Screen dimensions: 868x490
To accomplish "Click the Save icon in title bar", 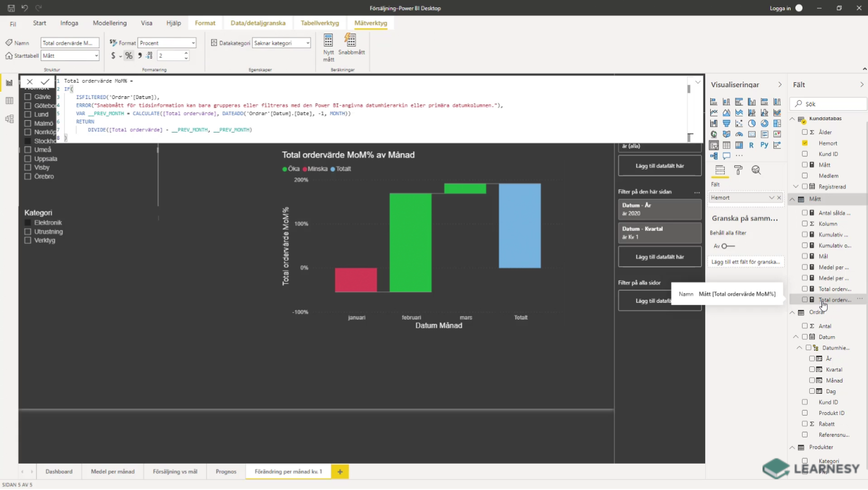I will pos(11,8).
